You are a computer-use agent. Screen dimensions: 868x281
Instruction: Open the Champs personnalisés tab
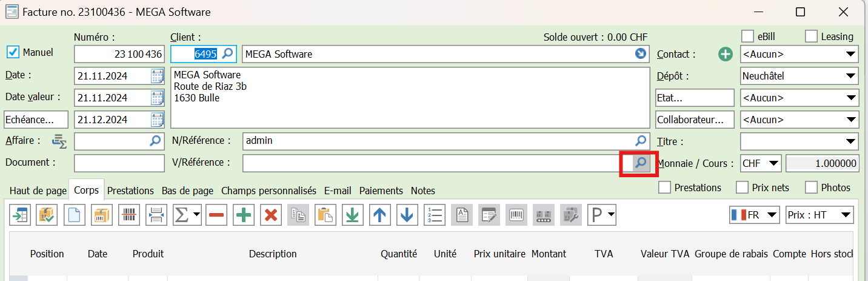pos(269,191)
